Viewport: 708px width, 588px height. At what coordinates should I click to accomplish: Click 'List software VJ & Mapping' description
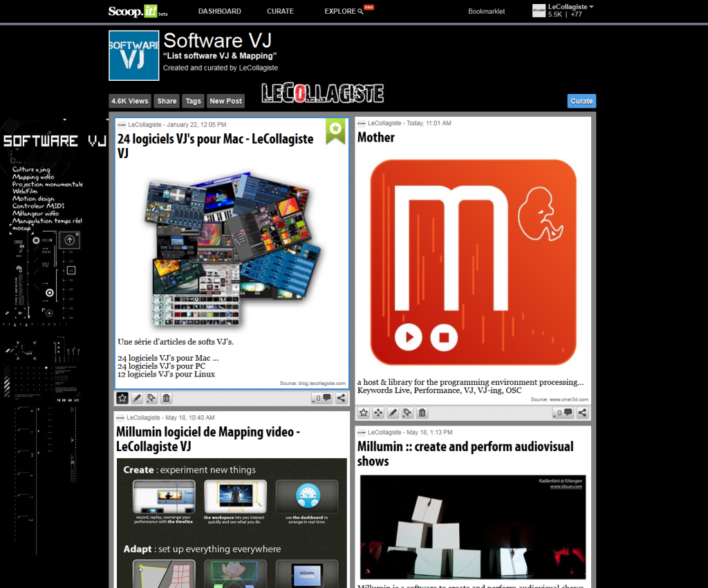pos(220,56)
